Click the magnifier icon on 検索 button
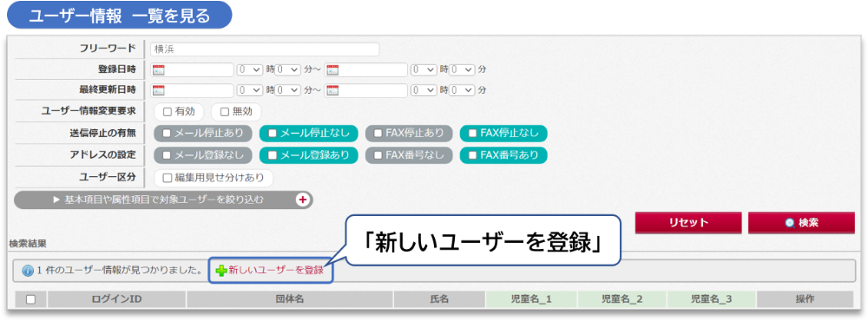868x321 pixels. (x=790, y=223)
